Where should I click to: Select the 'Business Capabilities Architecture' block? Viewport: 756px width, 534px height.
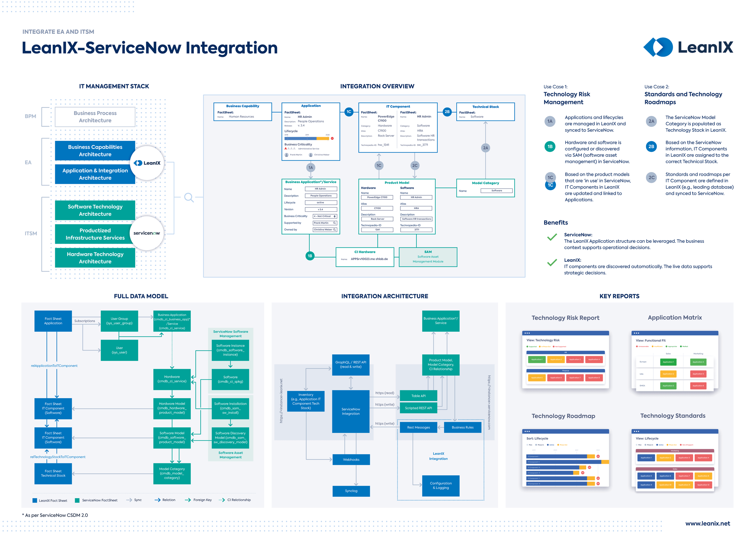[x=95, y=150]
